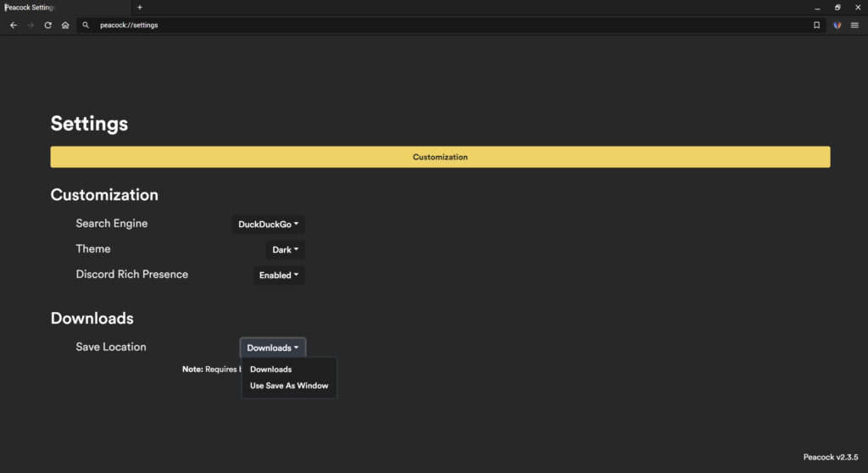Collapse the Save Location Downloads dropdown
This screenshot has width=868, height=473.
(x=272, y=348)
